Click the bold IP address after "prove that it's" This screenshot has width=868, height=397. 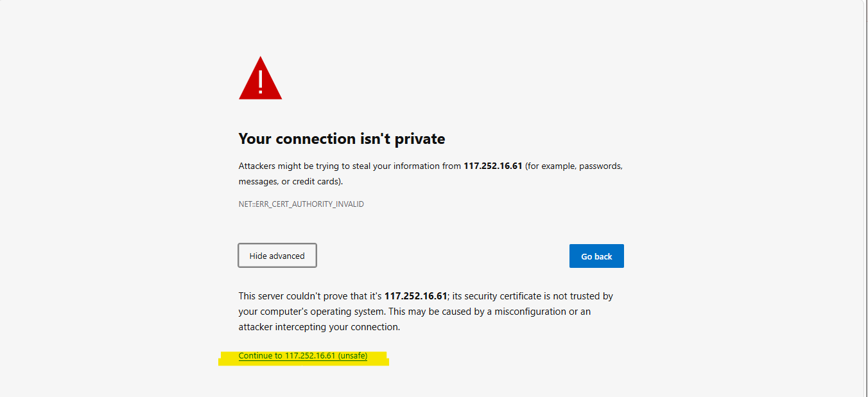pyautogui.click(x=415, y=297)
